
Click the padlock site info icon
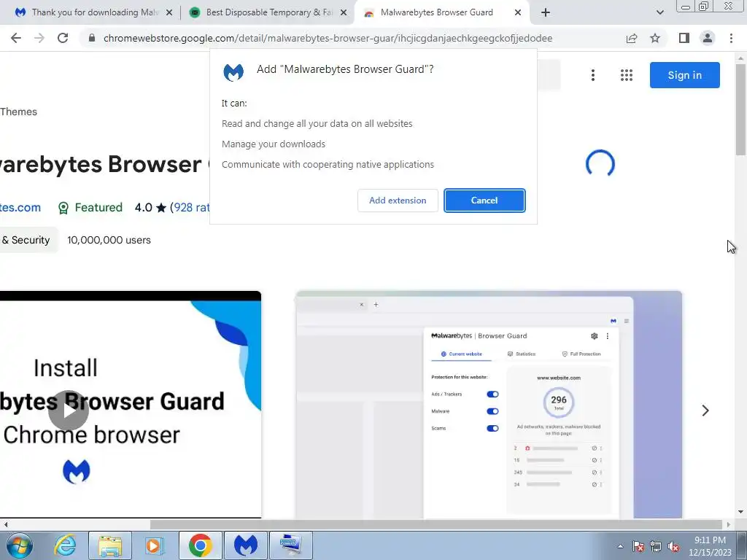point(92,38)
